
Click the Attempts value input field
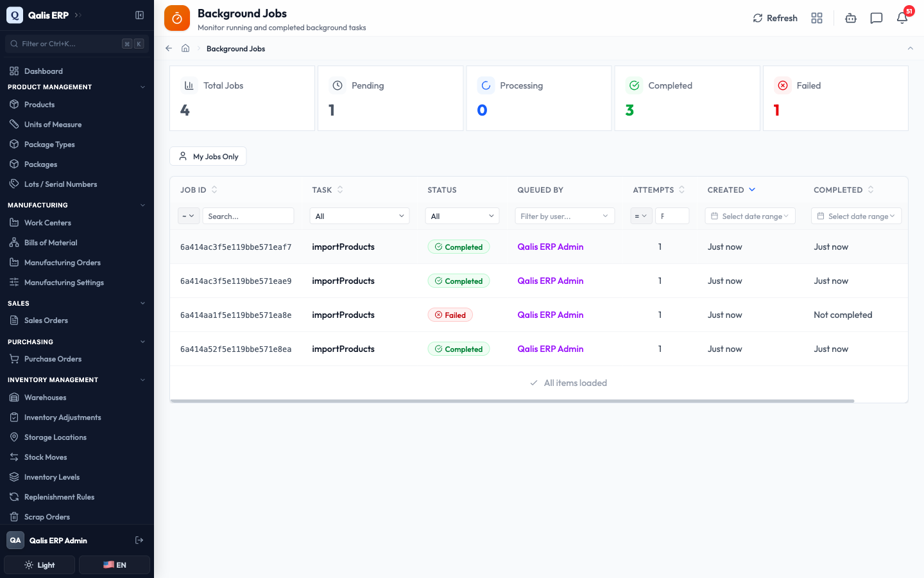click(672, 216)
